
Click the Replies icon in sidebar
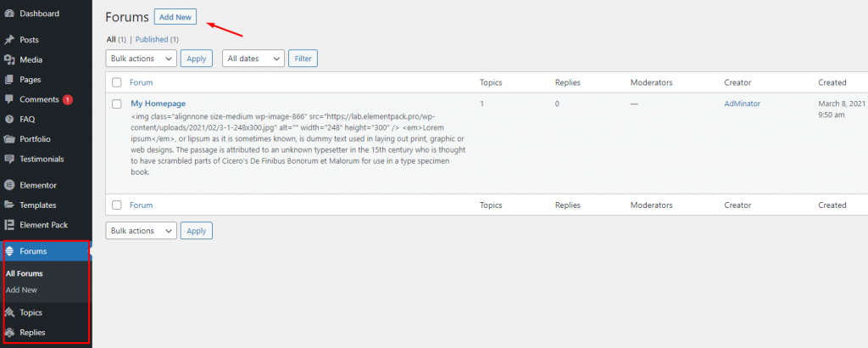pos(8,333)
